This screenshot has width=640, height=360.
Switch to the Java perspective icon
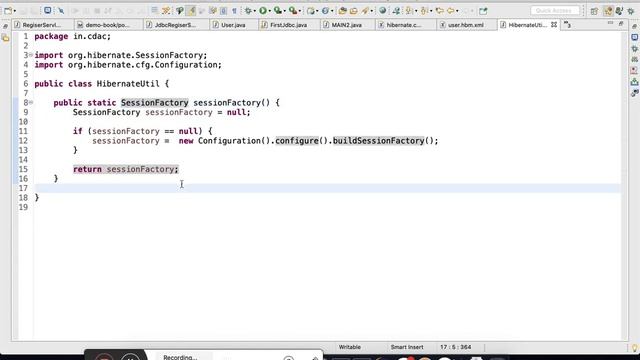619,11
